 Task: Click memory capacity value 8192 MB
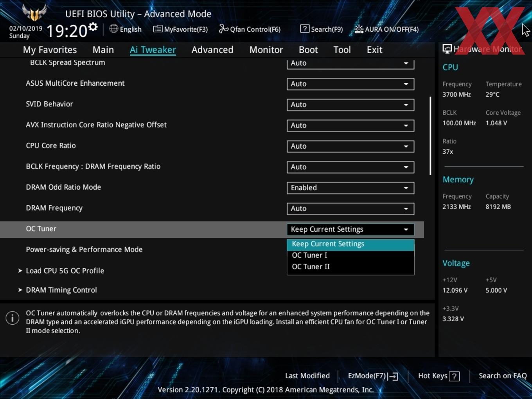tap(498, 207)
